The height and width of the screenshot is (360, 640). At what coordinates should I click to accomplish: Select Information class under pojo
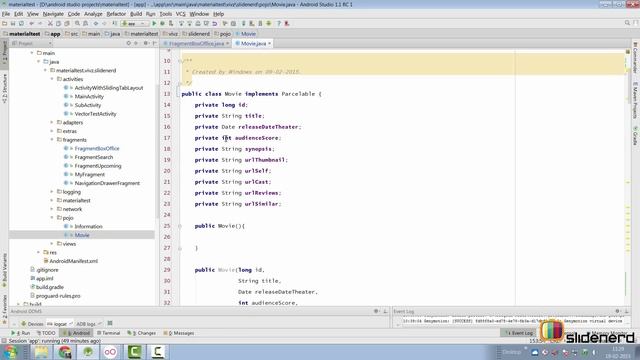point(89,227)
